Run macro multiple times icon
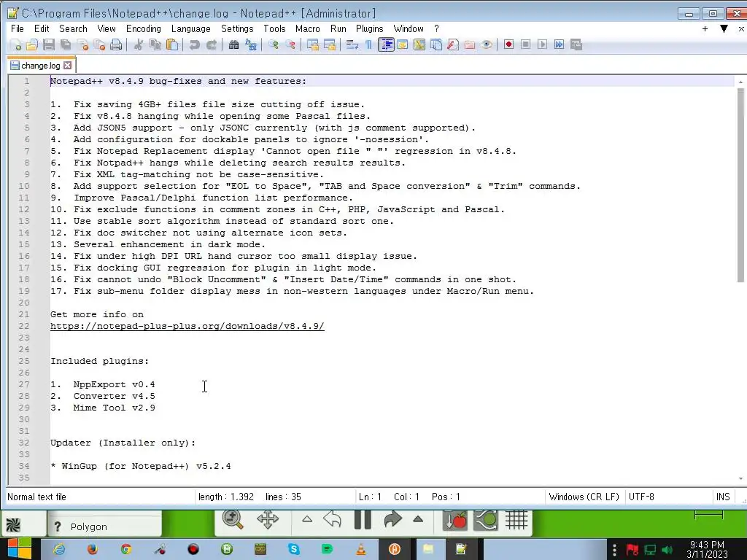Screen dimensions: 747x560 tap(560, 44)
